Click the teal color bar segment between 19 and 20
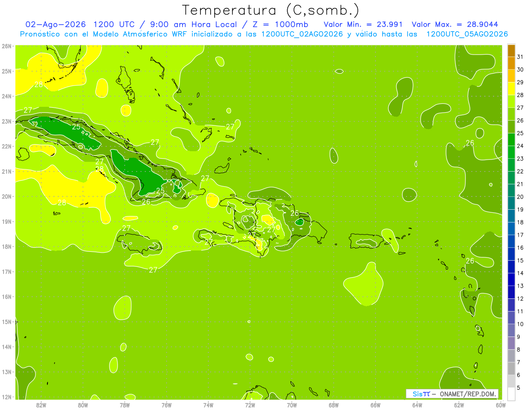This screenshot has height=411, width=532. coord(511,203)
